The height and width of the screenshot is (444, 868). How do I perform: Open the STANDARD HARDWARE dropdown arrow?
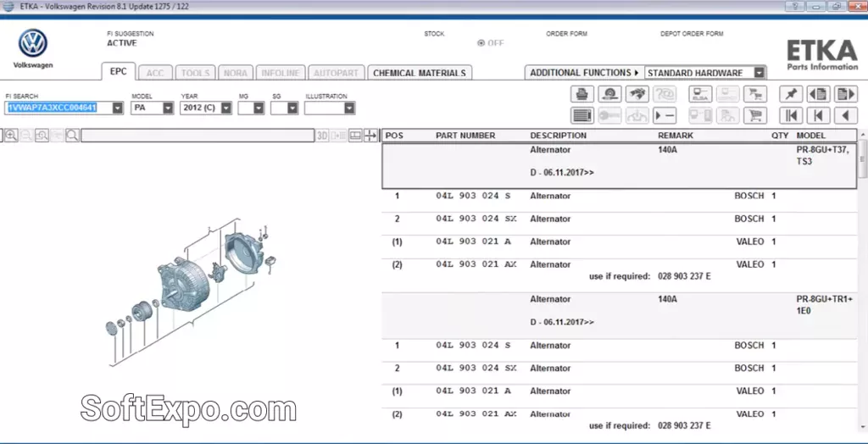point(759,73)
